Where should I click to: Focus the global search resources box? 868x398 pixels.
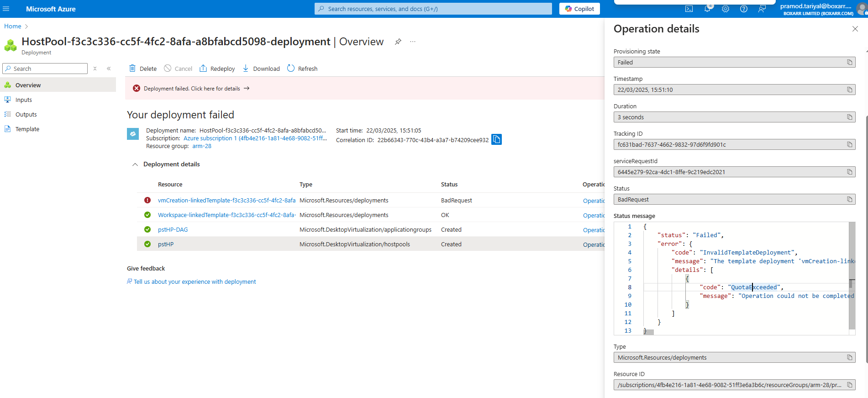pyautogui.click(x=433, y=9)
